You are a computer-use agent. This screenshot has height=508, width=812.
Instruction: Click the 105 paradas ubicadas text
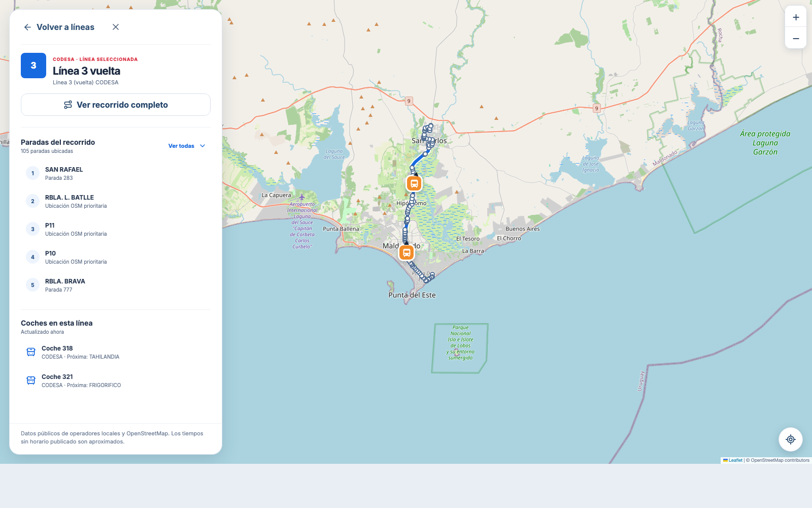tap(47, 151)
